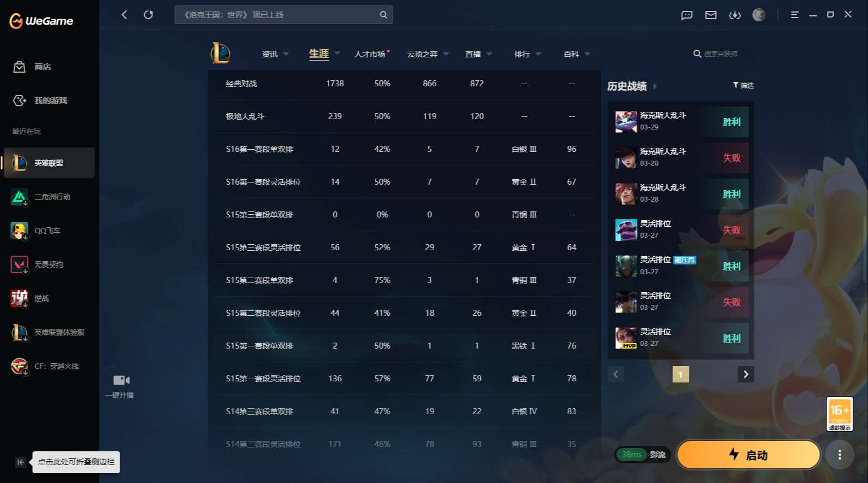This screenshot has height=483, width=868.
Task: Click the League of Legends logo
Action: coord(220,53)
